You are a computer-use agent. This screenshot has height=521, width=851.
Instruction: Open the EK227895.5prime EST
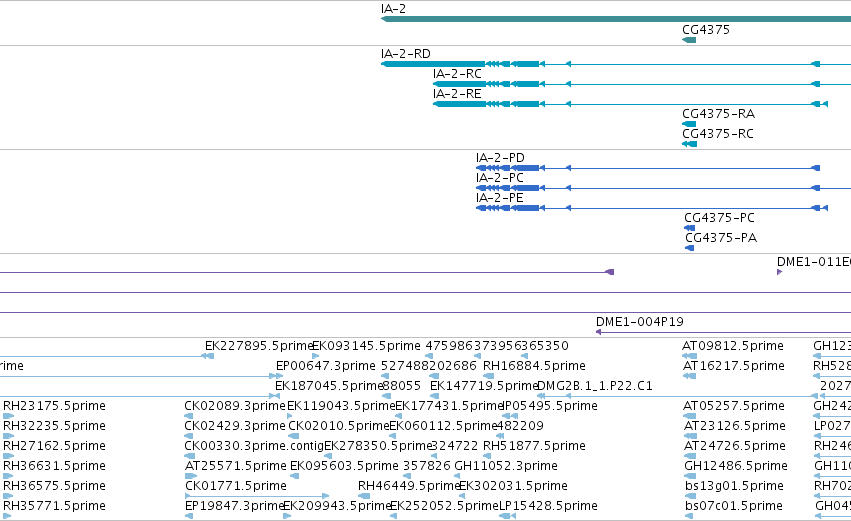coord(259,346)
